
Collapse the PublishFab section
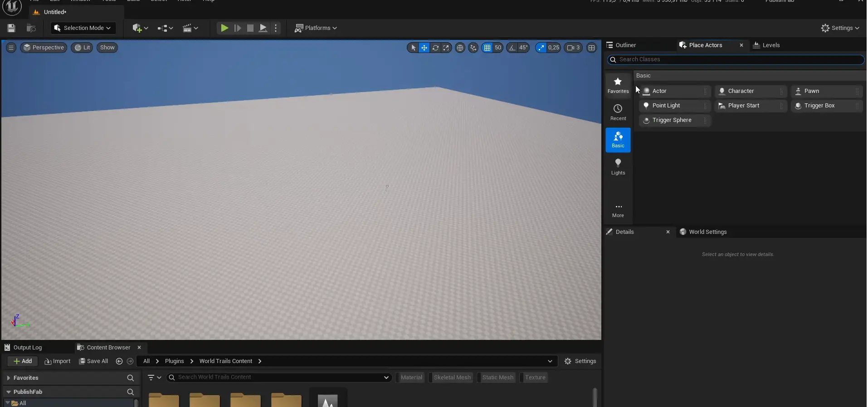coord(8,392)
